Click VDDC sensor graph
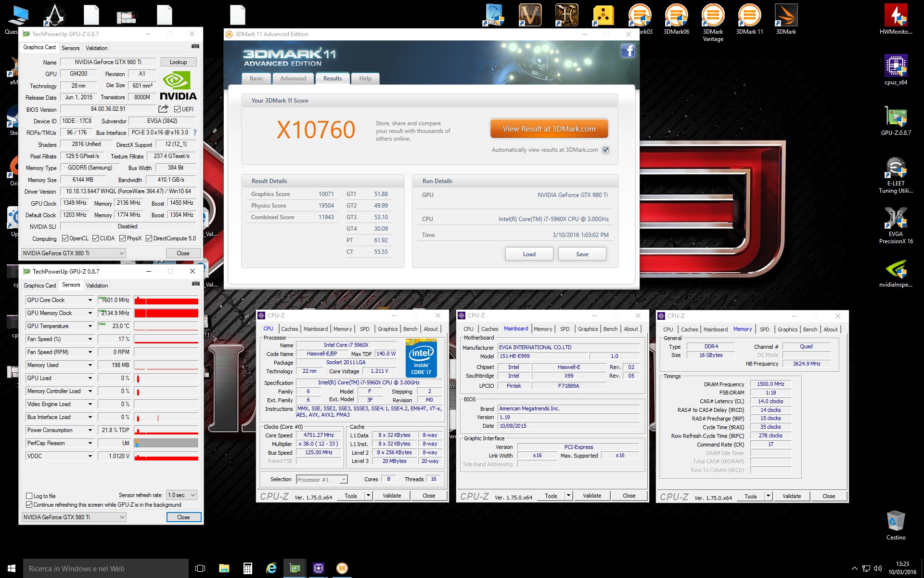This screenshot has height=578, width=924. (x=166, y=456)
